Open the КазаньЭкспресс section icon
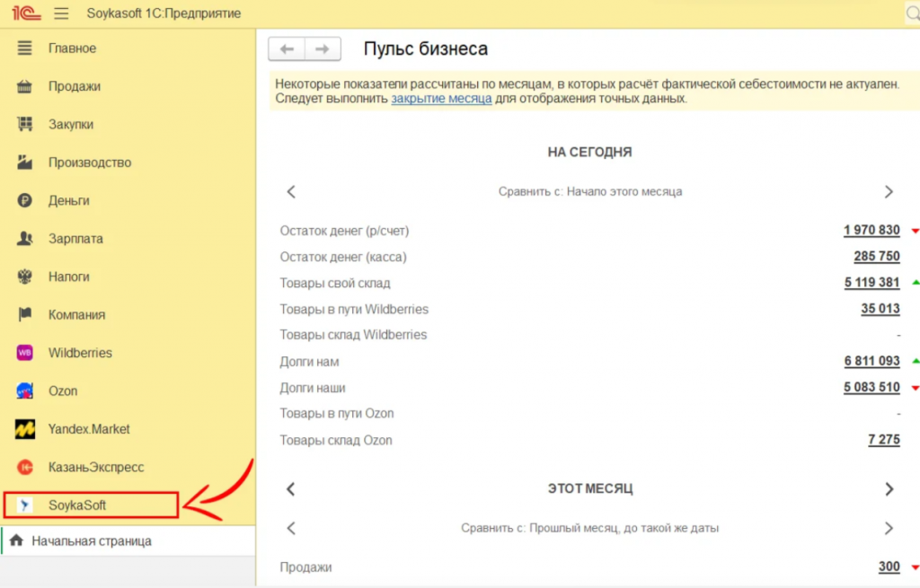 25,468
